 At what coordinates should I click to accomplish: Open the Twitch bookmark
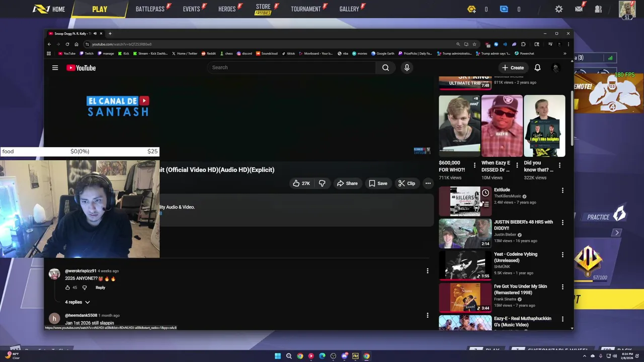(87, 53)
